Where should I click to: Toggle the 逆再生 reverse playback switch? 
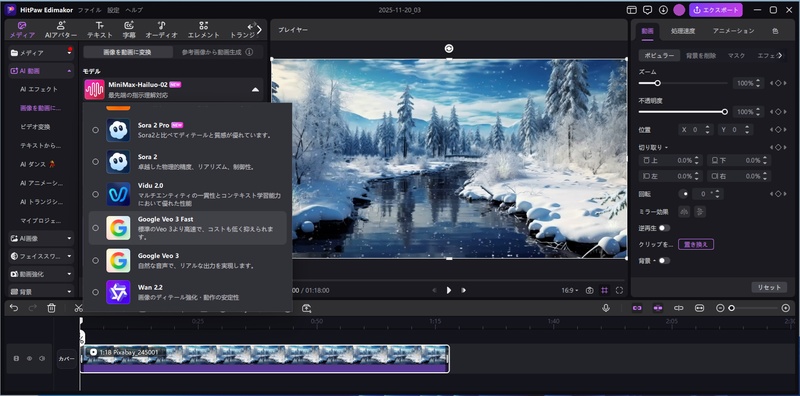(664, 228)
